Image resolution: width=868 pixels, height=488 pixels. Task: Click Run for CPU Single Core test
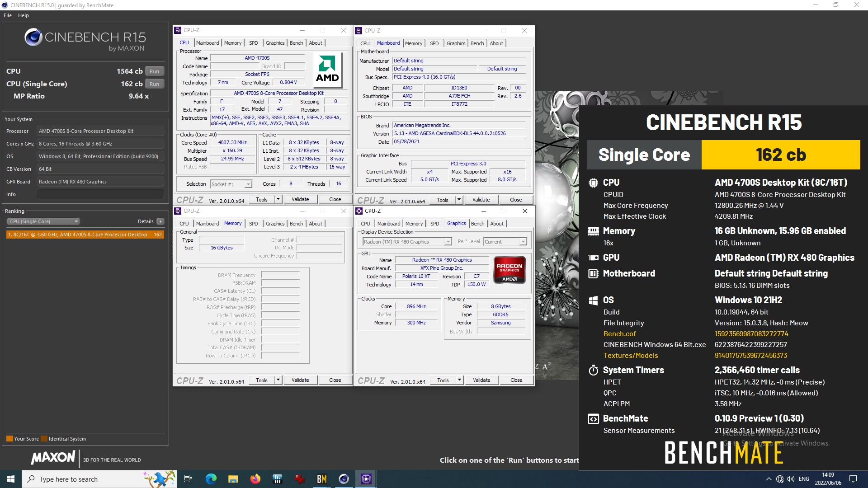pos(156,84)
